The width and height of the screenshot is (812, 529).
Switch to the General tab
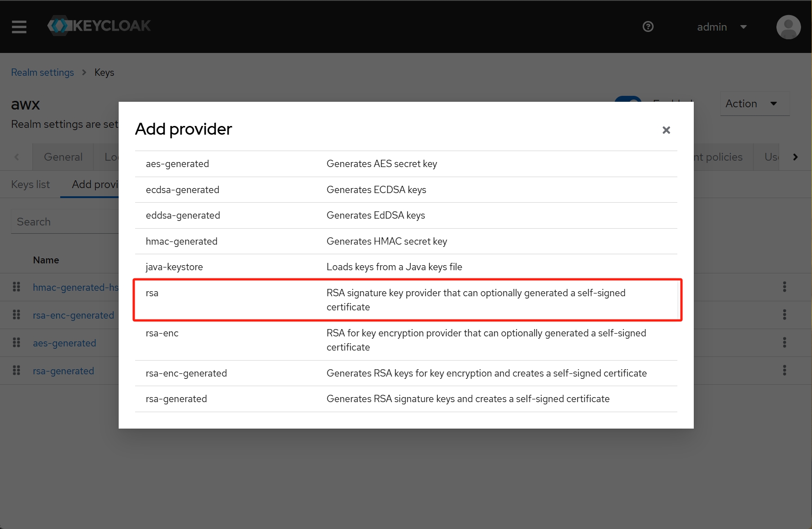tap(63, 157)
